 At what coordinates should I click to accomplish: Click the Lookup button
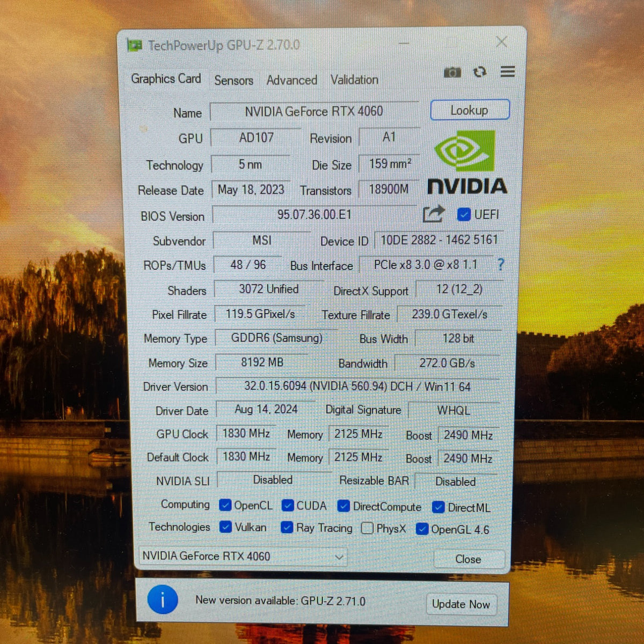tap(470, 110)
